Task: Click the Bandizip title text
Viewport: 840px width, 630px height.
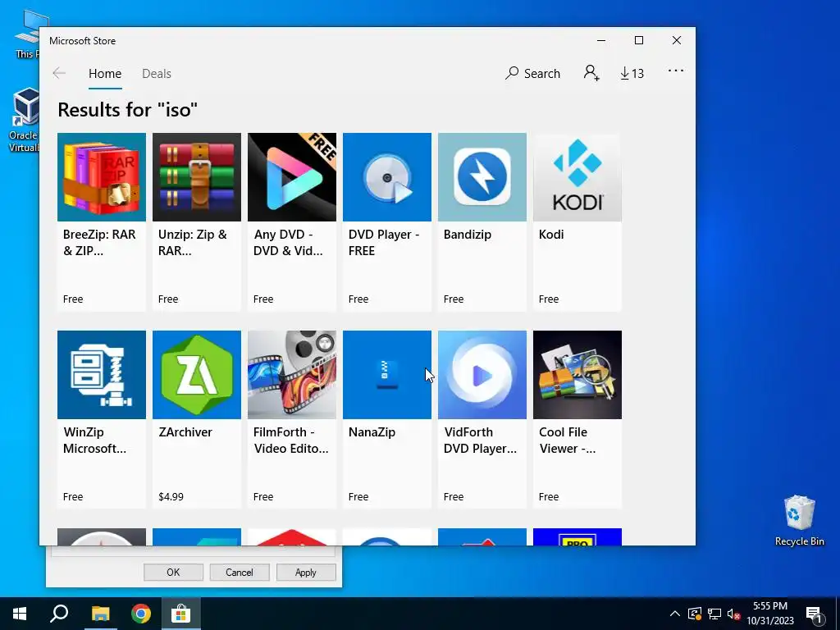Action: (x=467, y=234)
